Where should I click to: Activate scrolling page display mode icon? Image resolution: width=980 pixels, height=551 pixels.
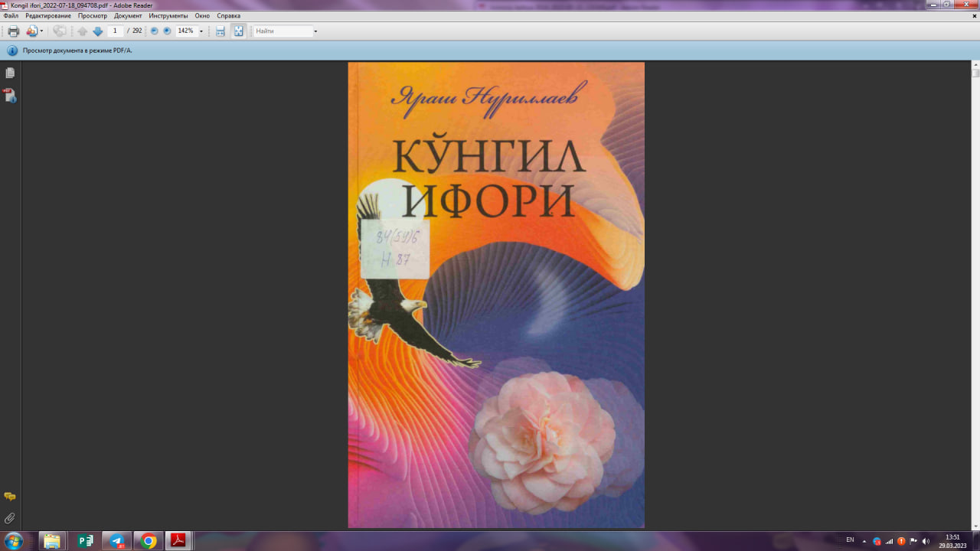tap(220, 31)
